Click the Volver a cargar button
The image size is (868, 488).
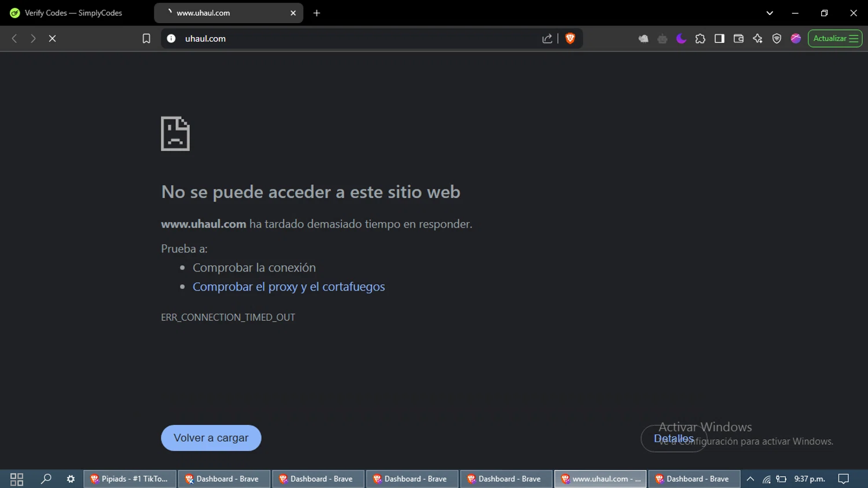[x=211, y=438]
